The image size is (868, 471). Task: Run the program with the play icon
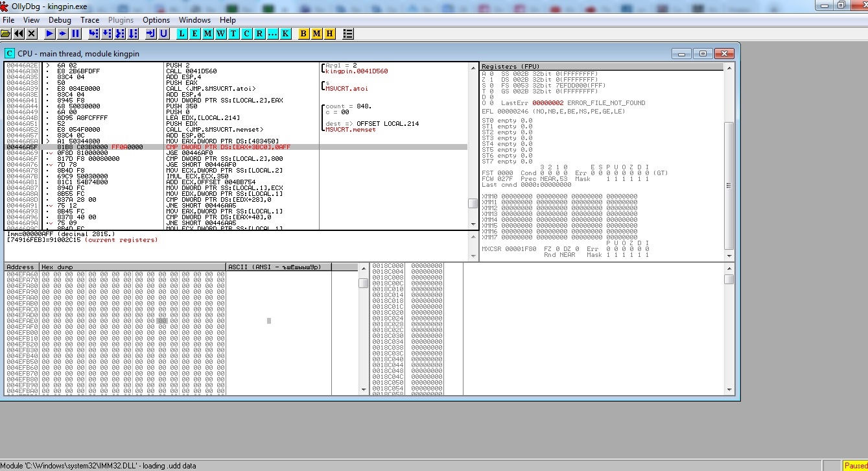(x=50, y=33)
